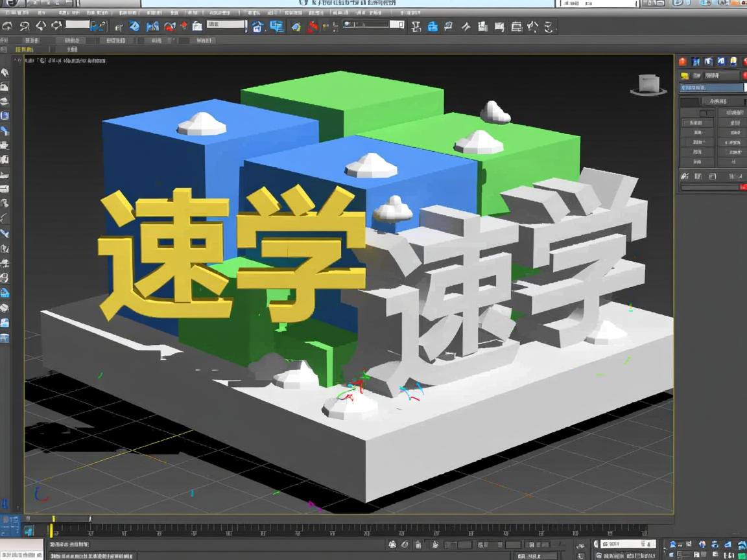This screenshot has width=747, height=560.
Task: Toggle Maximize Viewport in the navigation corner
Action: coord(742,554)
